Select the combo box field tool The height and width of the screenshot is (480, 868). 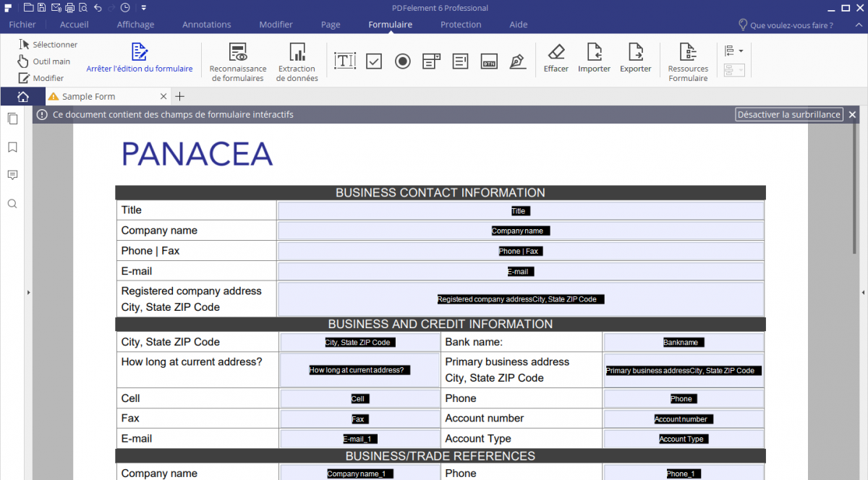(x=432, y=61)
